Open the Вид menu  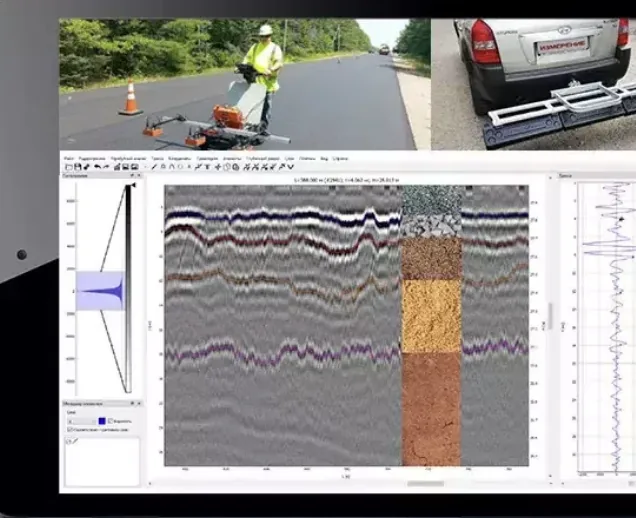click(x=324, y=158)
